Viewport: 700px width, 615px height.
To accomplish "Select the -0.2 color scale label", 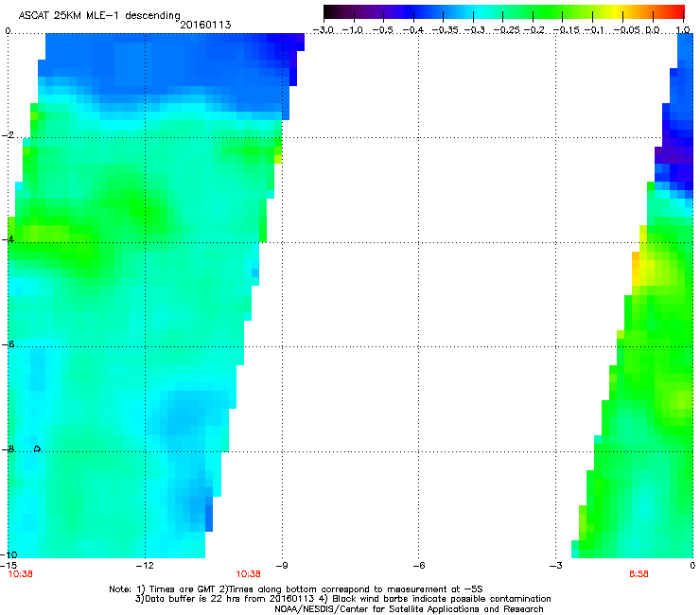I will pos(534,30).
